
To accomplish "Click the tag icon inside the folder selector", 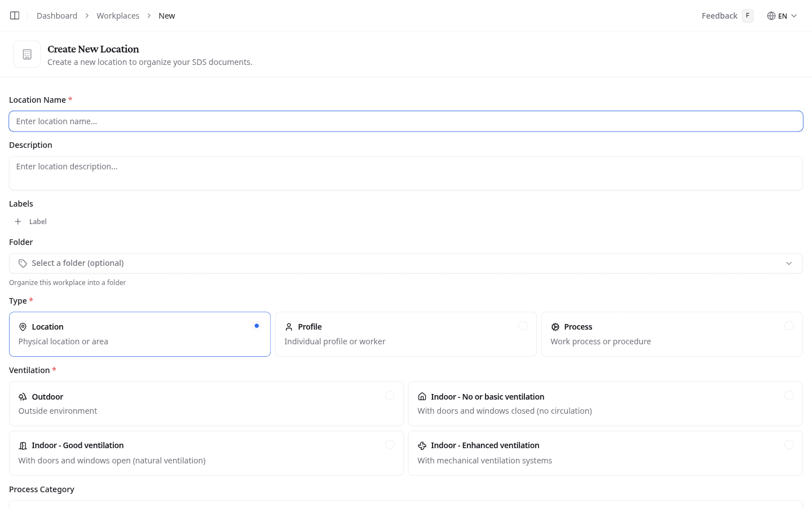I will pos(23,263).
